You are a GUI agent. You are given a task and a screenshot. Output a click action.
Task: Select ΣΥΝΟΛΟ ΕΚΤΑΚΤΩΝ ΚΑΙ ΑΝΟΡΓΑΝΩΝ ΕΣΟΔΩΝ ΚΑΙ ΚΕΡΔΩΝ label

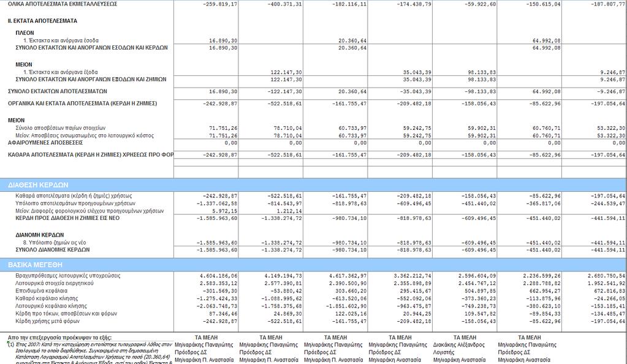pyautogui.click(x=91, y=48)
